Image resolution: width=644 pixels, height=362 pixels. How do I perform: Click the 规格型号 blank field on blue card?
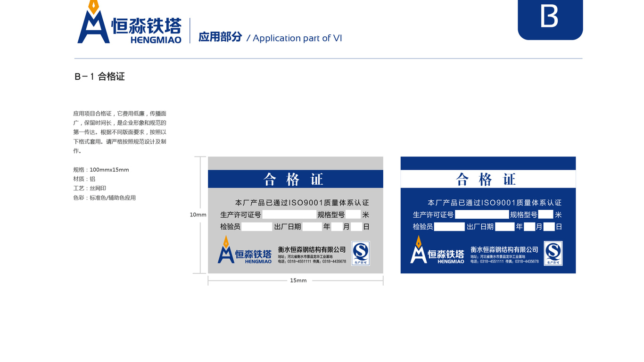click(546, 214)
